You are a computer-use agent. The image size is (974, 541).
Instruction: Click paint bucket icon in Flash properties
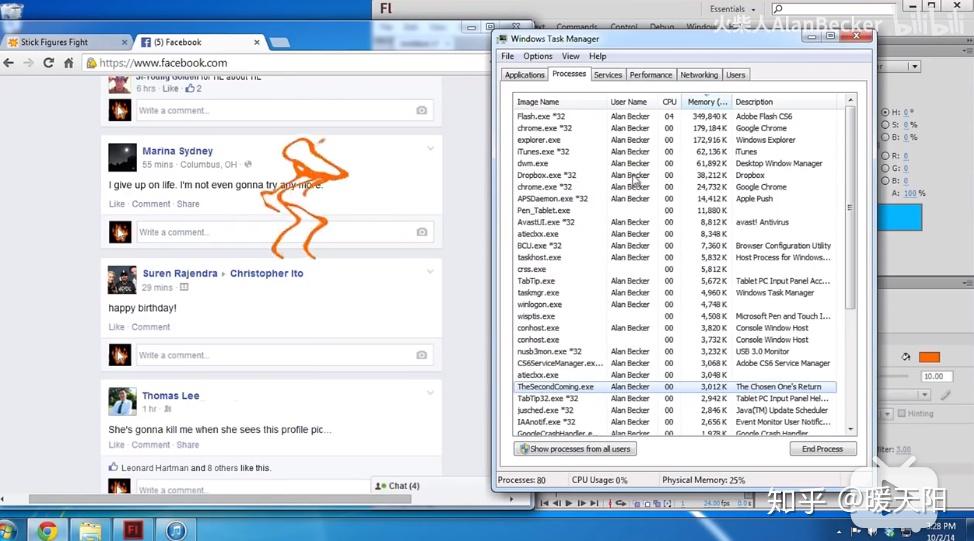click(x=906, y=357)
